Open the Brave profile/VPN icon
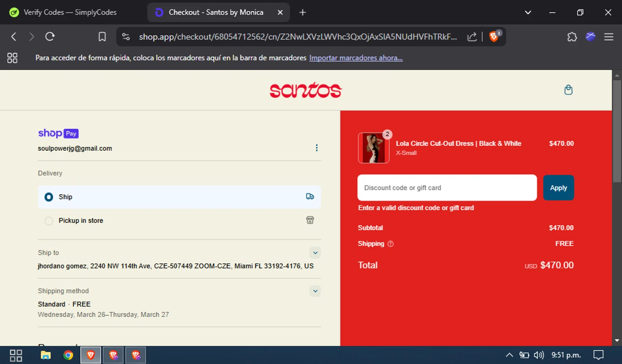 tap(590, 36)
